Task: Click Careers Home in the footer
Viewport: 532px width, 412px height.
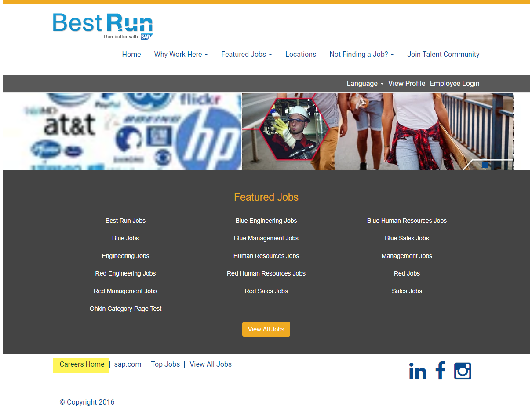Action: (82, 364)
